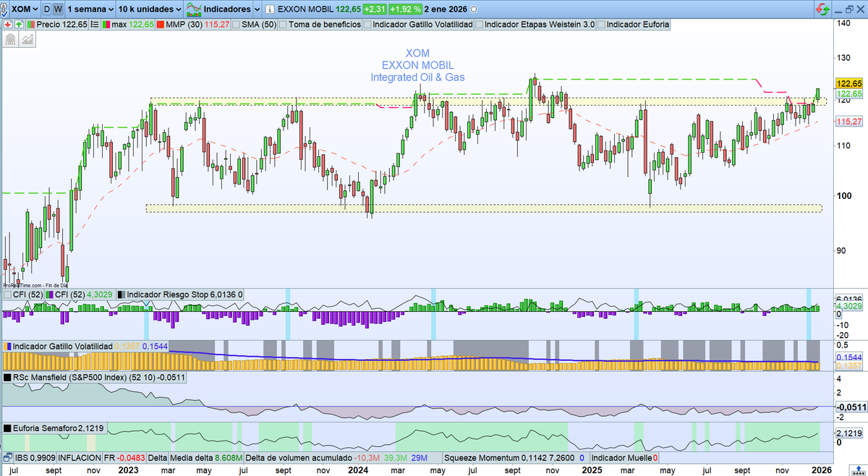
Task: Click RSc Mansfield black swatch icon
Action: [7, 378]
